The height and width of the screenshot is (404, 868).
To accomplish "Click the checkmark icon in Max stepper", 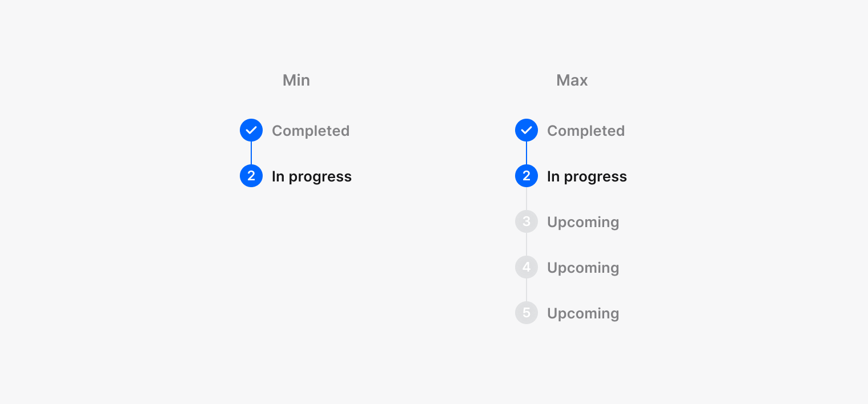I will click(x=527, y=130).
